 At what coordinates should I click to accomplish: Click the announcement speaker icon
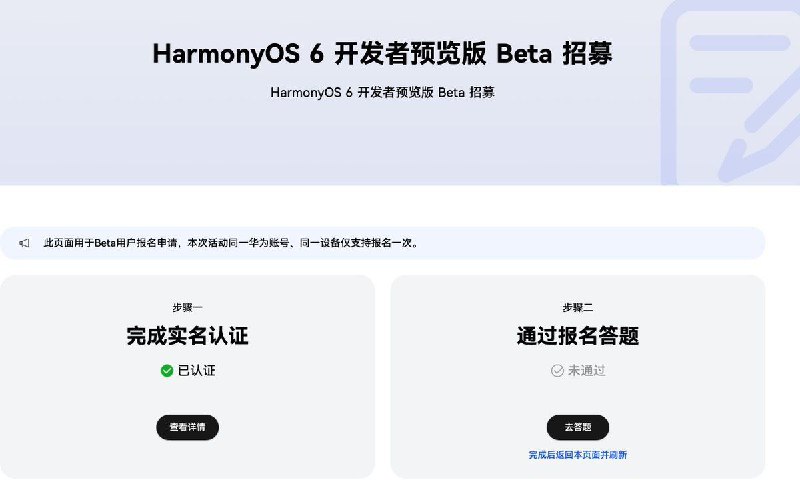(x=24, y=243)
